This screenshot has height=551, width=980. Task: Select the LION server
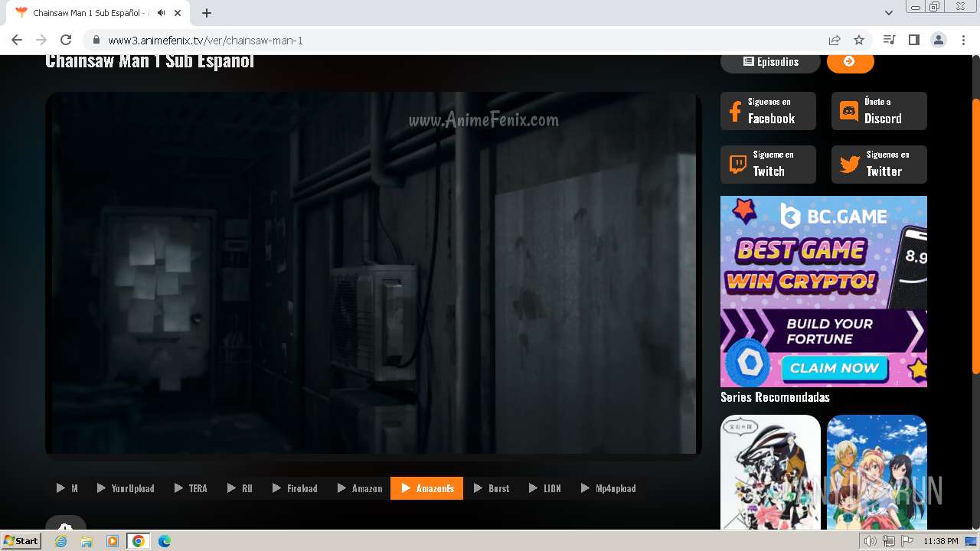click(x=544, y=488)
